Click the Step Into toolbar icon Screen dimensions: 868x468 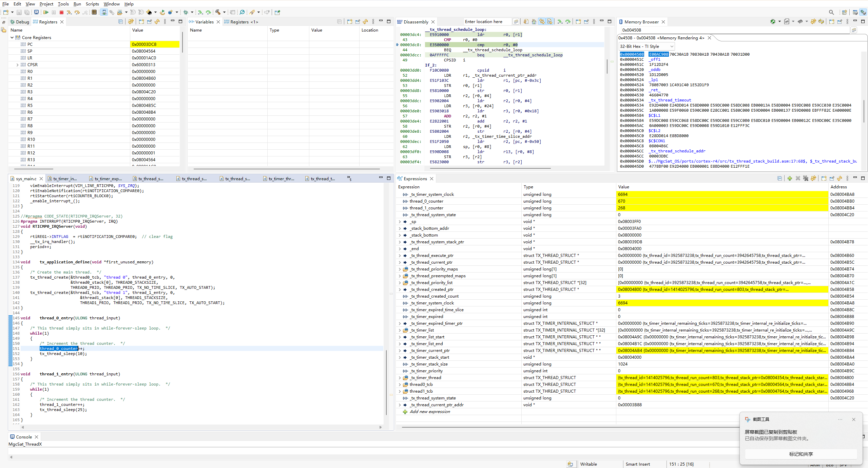(x=69, y=12)
